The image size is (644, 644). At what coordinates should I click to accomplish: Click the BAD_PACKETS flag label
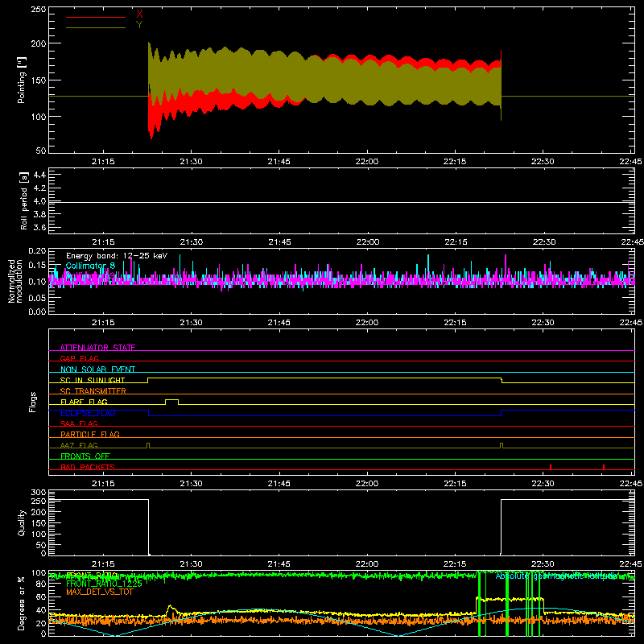pos(88,467)
